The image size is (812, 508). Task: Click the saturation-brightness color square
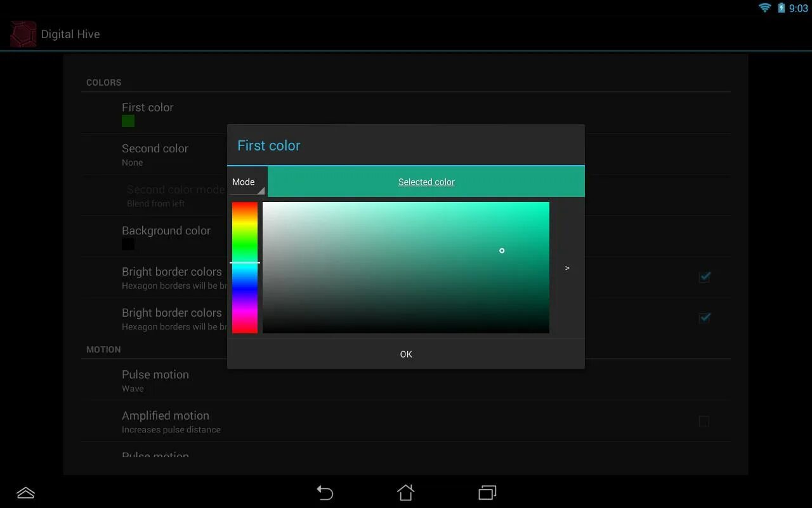pos(406,267)
